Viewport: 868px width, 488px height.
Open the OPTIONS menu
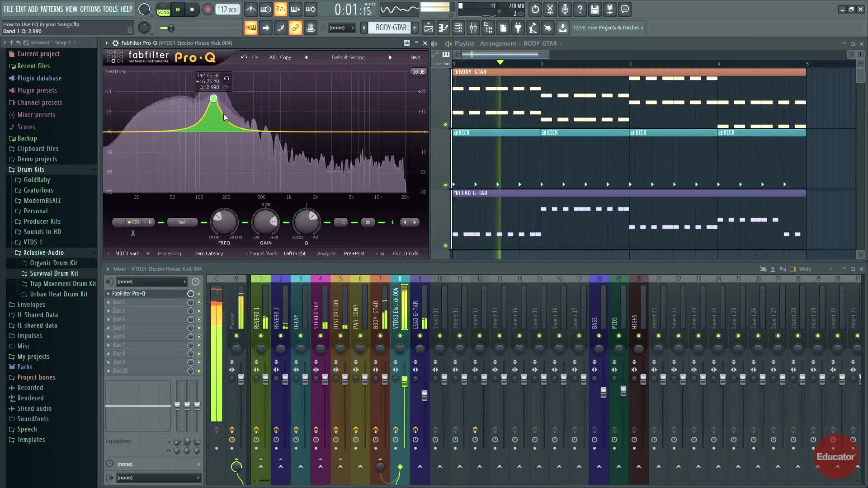90,9
